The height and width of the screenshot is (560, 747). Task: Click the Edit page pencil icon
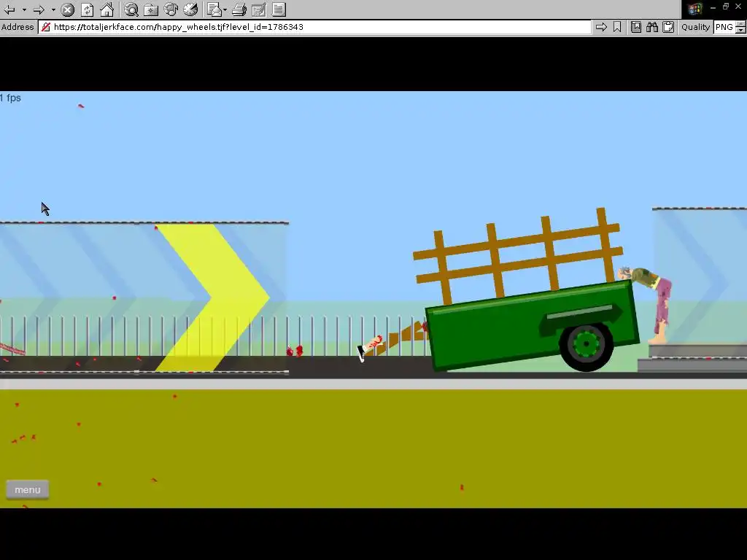[x=259, y=9]
